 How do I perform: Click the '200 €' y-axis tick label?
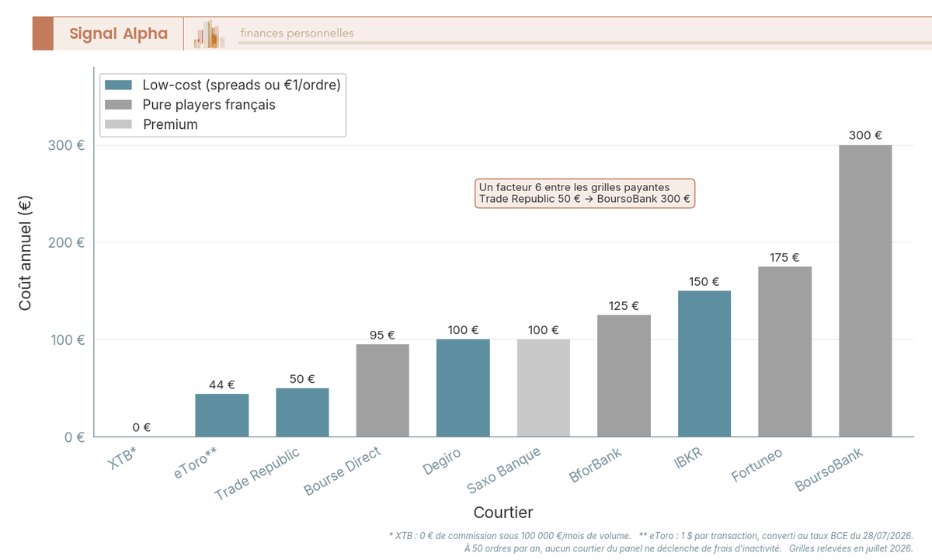tap(67, 243)
